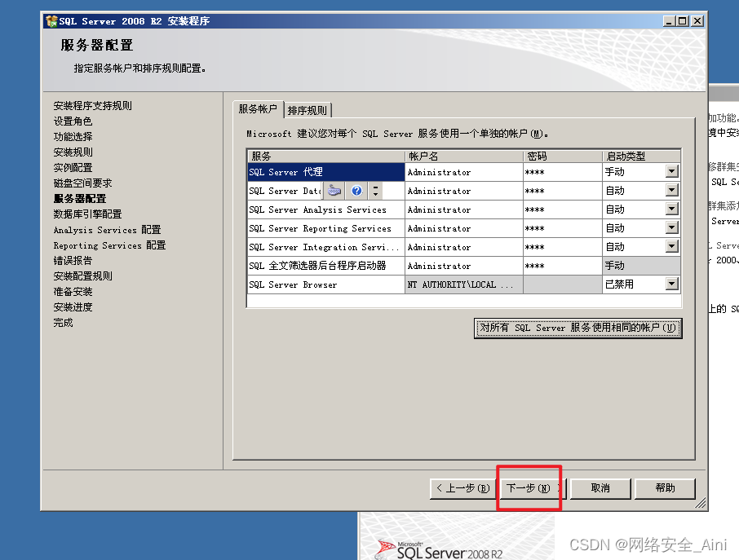Click the IME keyboard icon in floating toolbar
The height and width of the screenshot is (560, 739).
334,191
